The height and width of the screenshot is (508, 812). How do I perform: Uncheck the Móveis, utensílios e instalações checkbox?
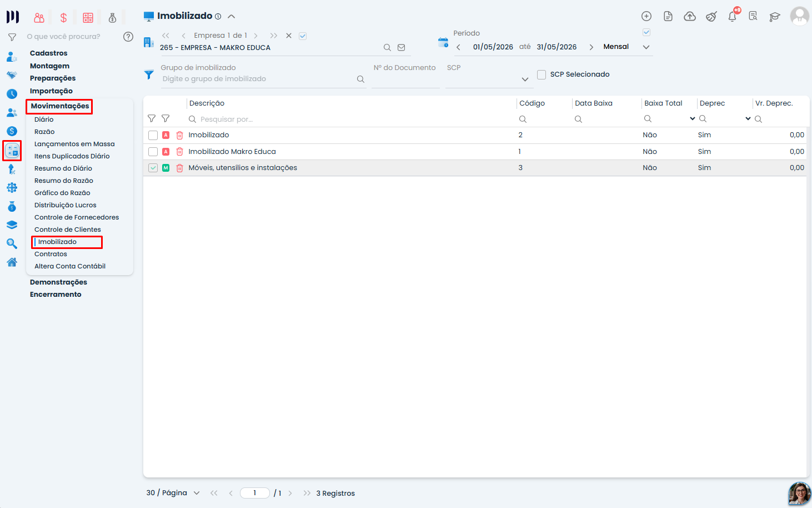(x=153, y=168)
